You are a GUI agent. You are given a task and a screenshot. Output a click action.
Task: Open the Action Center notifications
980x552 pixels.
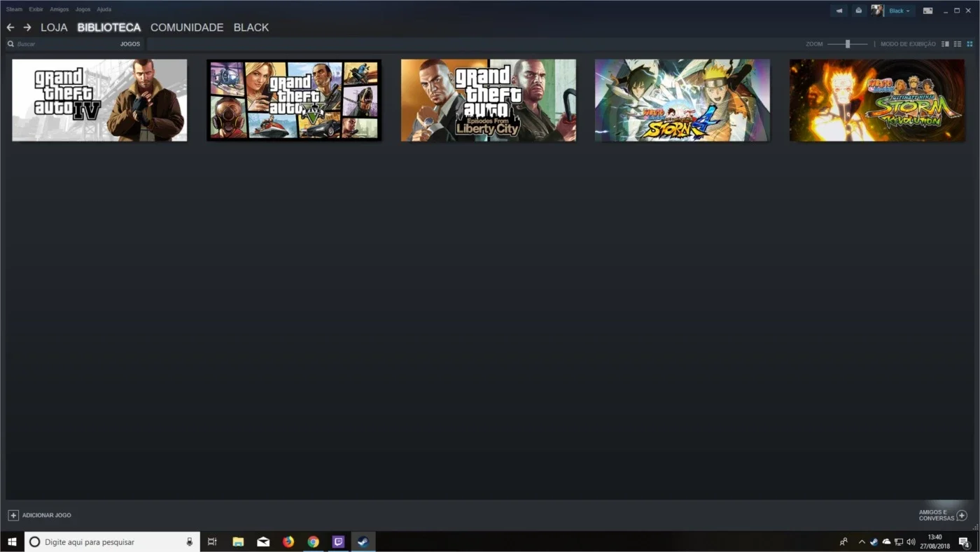coord(964,541)
